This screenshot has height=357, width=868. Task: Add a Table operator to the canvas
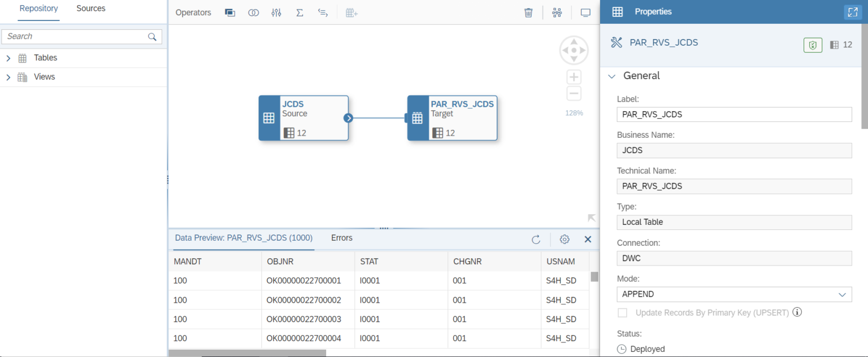351,12
